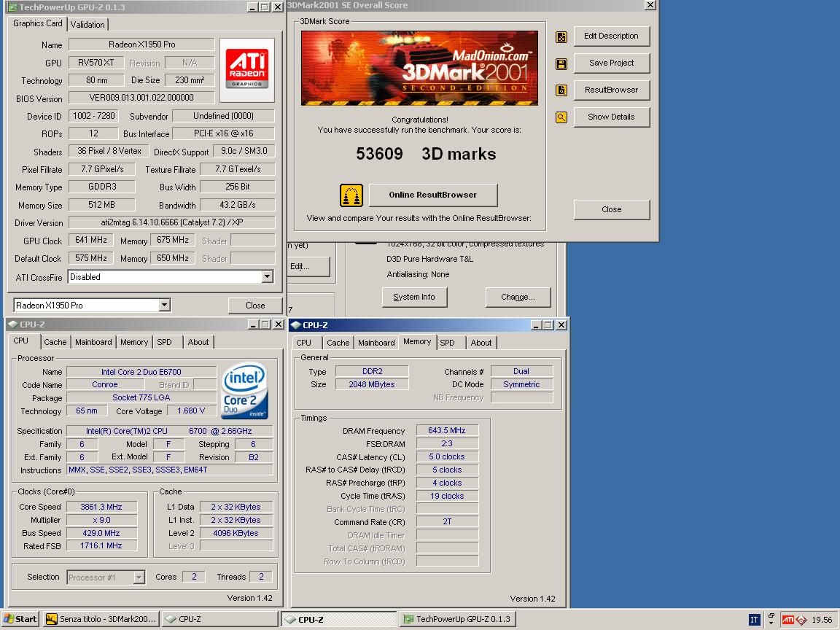Open the Radeon X1950 Pro card selector
Image resolution: width=840 pixels, height=630 pixels.
[165, 306]
